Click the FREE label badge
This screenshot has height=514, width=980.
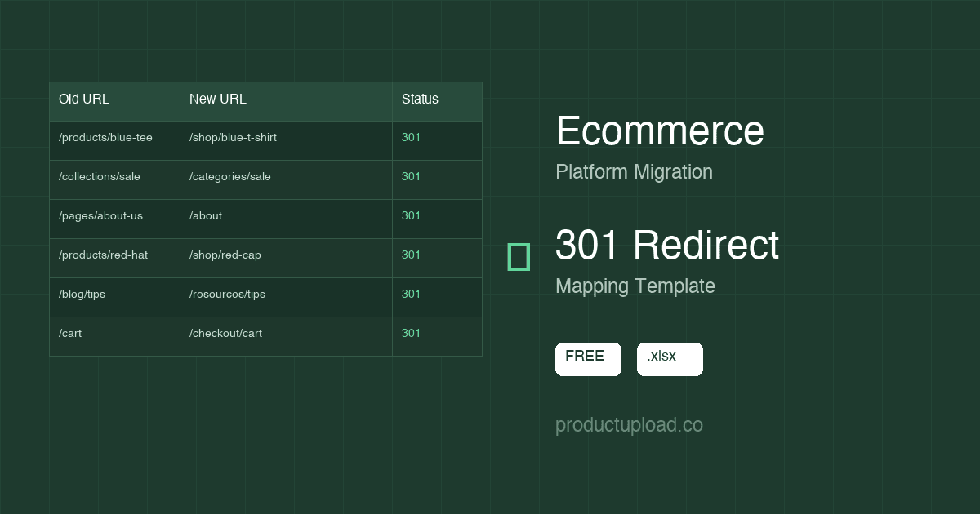(586, 358)
